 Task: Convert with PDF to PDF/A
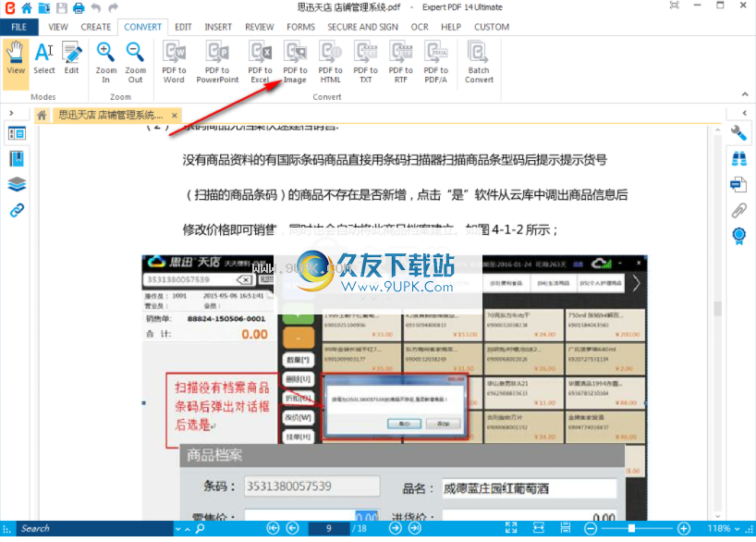(436, 63)
